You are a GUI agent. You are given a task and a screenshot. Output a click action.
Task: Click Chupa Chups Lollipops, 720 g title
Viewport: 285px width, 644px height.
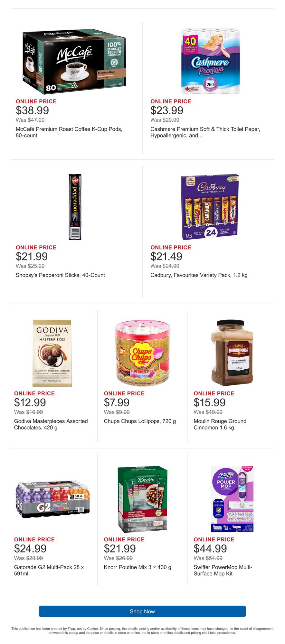pos(140,421)
